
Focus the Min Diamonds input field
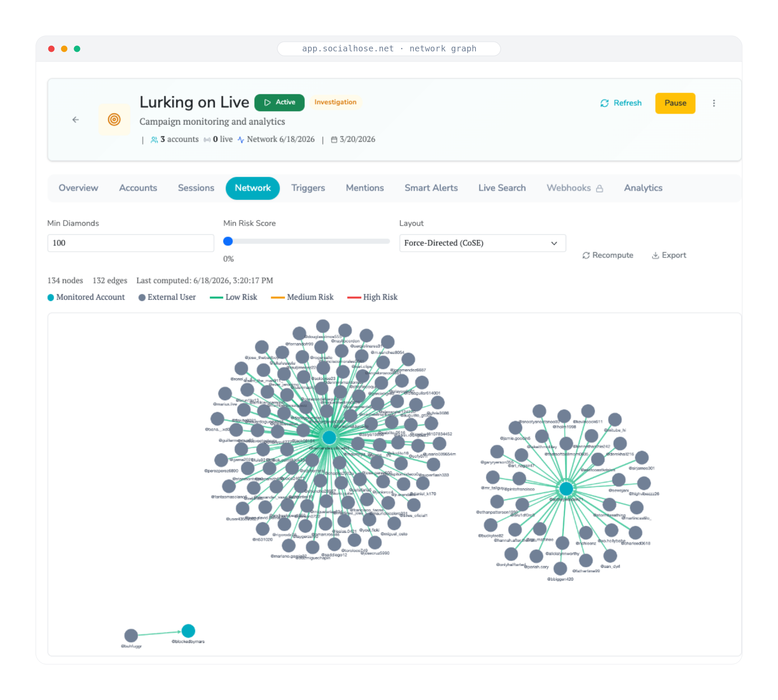(131, 243)
